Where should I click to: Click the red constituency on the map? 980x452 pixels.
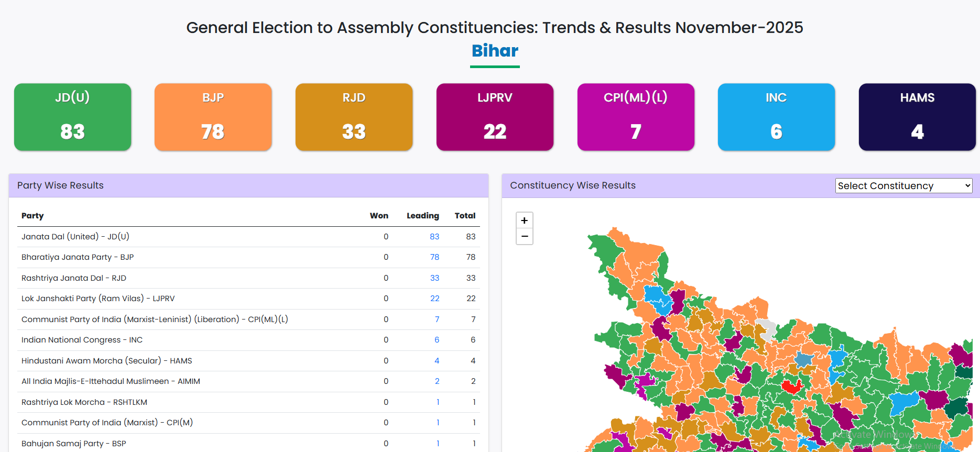[791, 387]
